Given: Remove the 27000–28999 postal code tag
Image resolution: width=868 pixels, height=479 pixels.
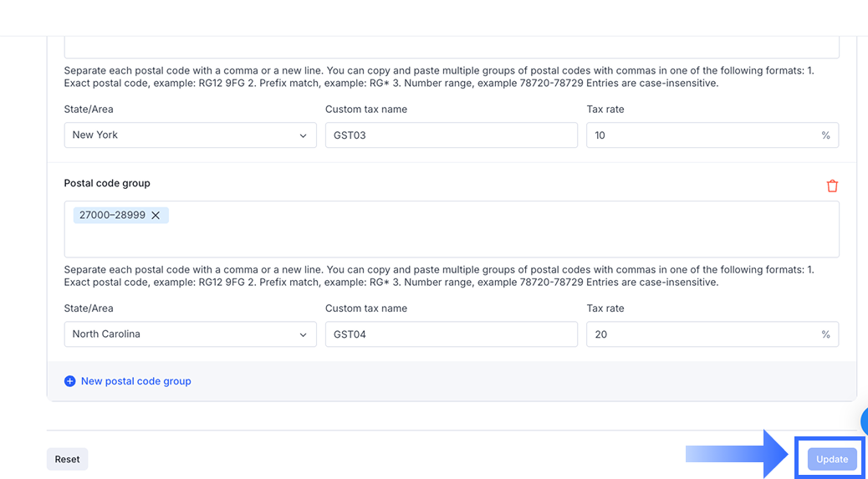Looking at the screenshot, I should 156,216.
